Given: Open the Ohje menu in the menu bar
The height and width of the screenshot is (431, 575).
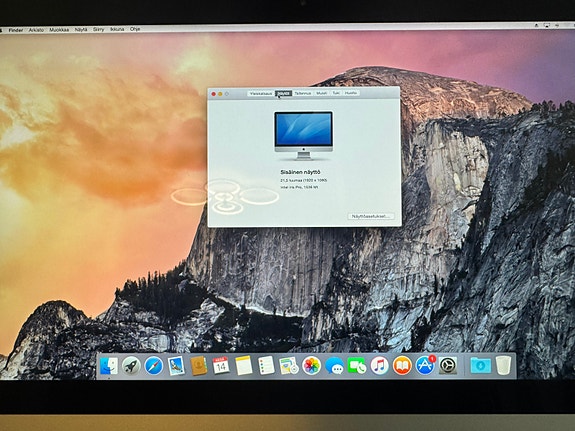Looking at the screenshot, I should click(135, 29).
